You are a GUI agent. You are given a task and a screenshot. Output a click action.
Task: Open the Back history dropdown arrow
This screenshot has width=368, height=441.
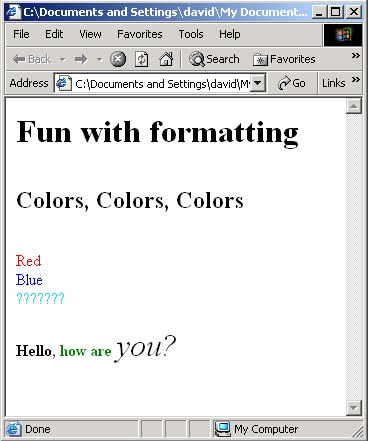(62, 60)
